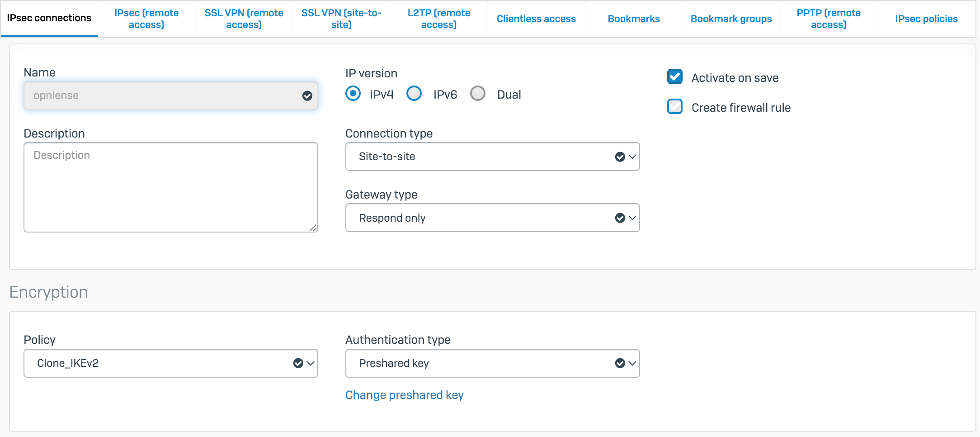The width and height of the screenshot is (980, 437).
Task: Click the checkmark icon in Authentication type box
Action: (620, 363)
